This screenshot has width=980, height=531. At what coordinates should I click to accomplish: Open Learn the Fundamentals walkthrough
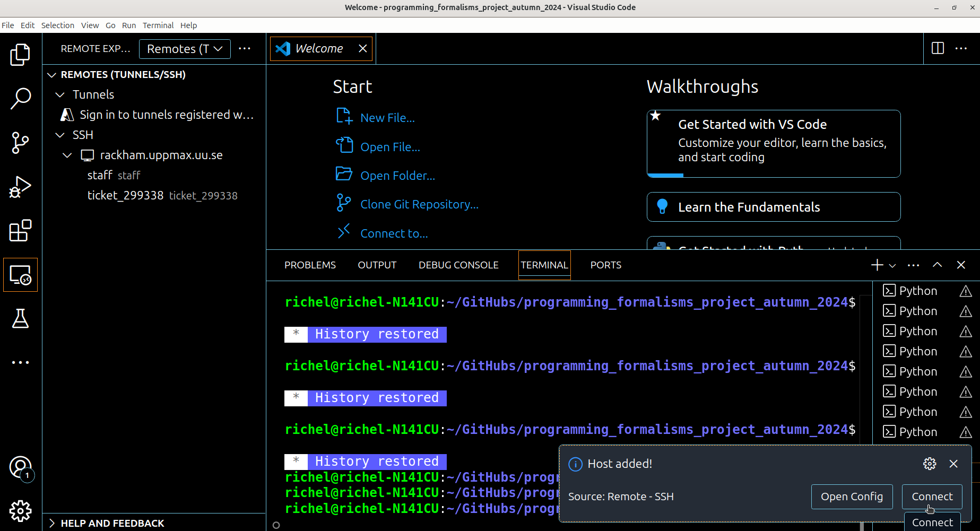tap(774, 207)
